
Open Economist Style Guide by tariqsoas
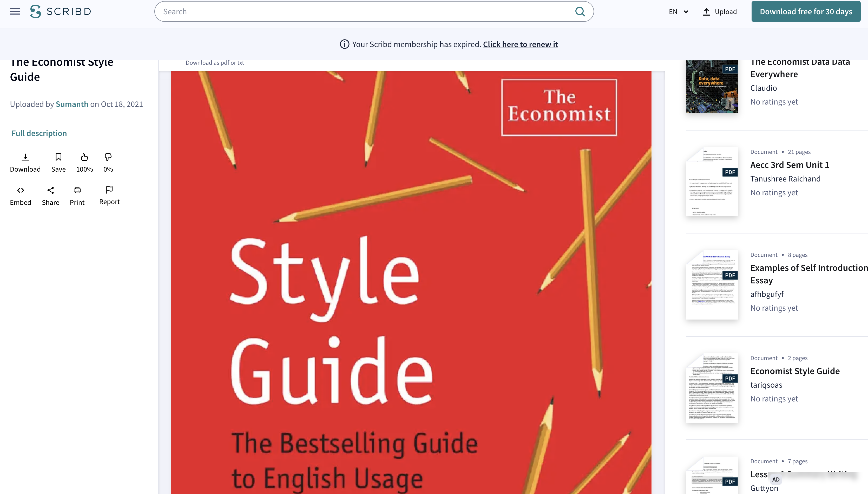point(795,371)
